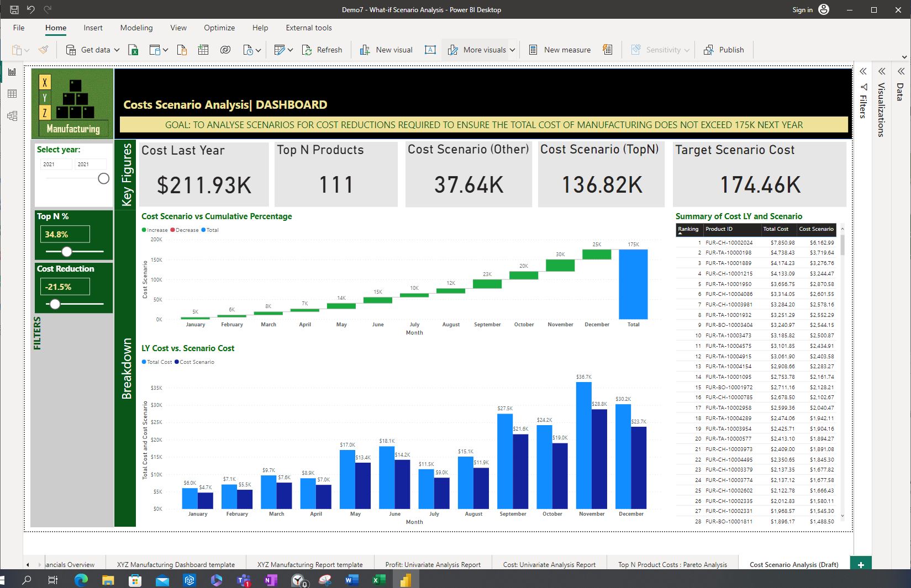Expand the Visualizations pane chevron

point(882,71)
